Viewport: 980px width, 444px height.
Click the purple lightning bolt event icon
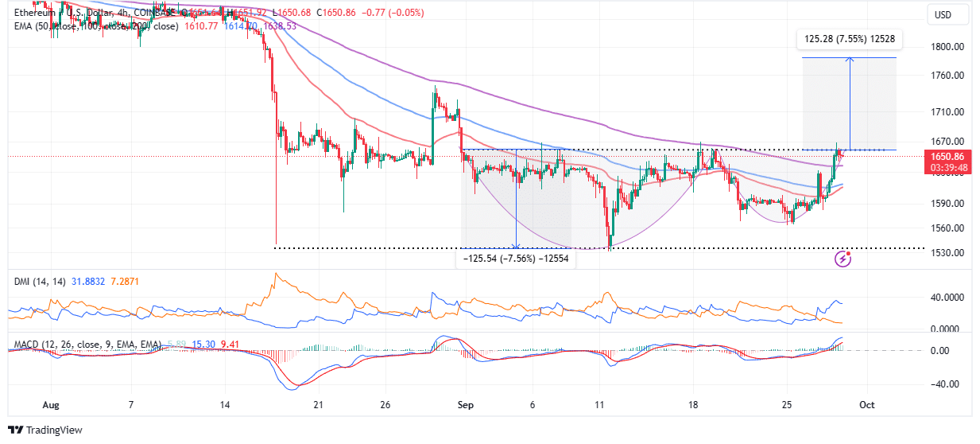pos(843,259)
